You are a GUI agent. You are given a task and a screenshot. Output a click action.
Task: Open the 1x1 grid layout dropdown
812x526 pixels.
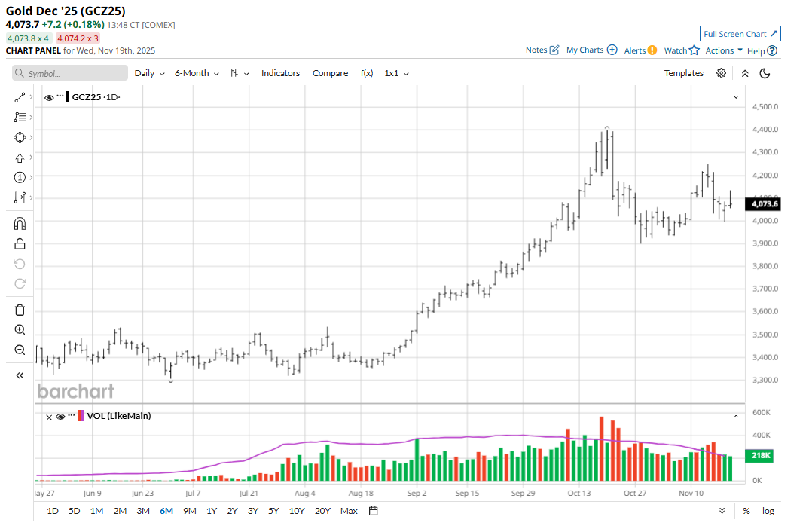point(396,73)
